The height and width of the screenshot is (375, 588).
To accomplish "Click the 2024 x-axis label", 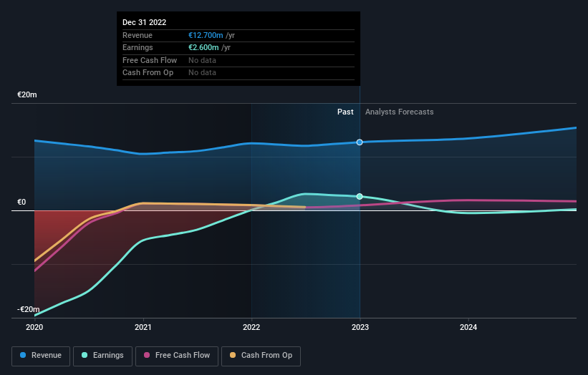I will (468, 328).
